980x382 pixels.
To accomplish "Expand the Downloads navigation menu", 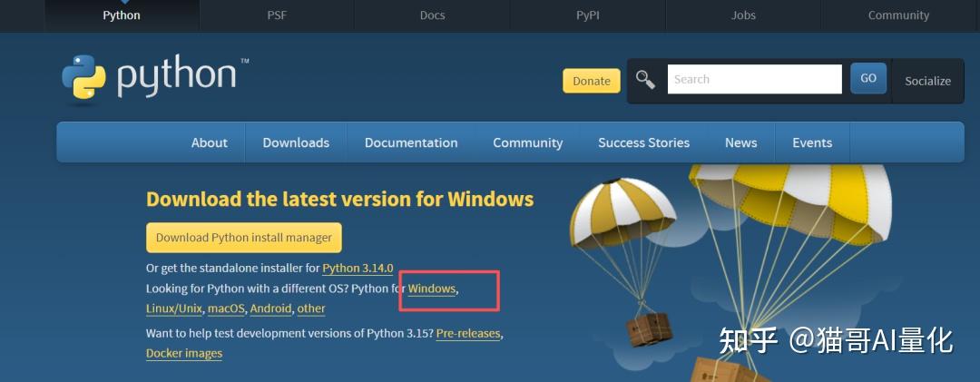I will point(296,142).
